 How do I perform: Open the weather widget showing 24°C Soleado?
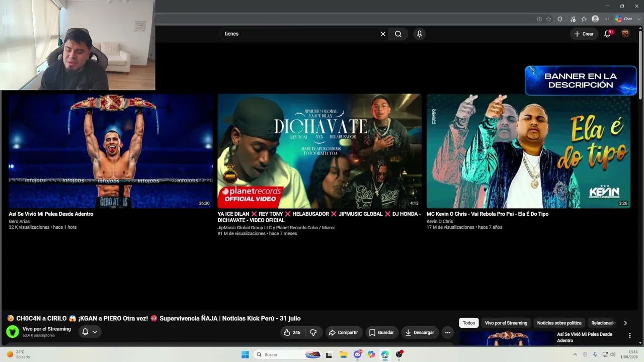[18, 354]
